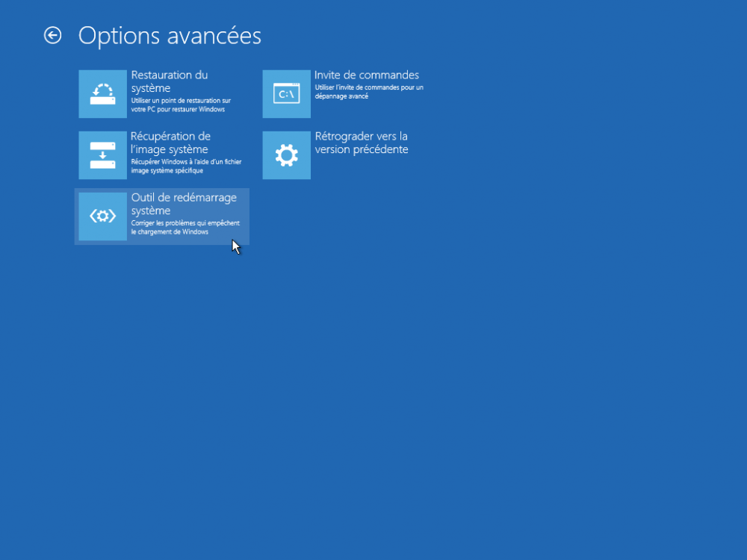Image resolution: width=747 pixels, height=560 pixels.
Task: Click the 'Options avancées' heading
Action: point(170,35)
